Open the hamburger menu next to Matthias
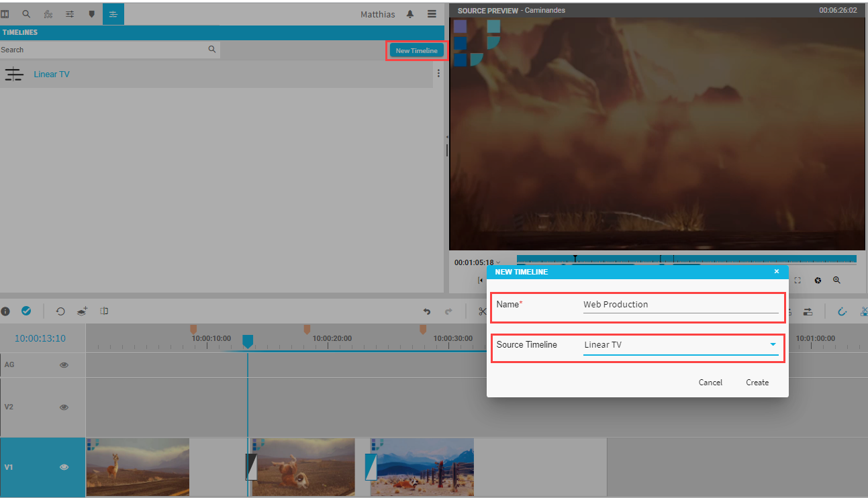This screenshot has height=498, width=868. click(432, 14)
